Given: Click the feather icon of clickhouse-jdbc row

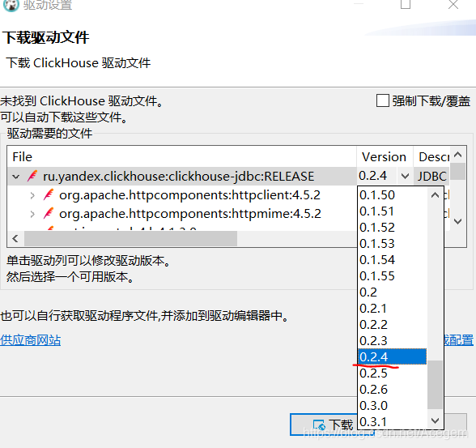Looking at the screenshot, I should (32, 176).
